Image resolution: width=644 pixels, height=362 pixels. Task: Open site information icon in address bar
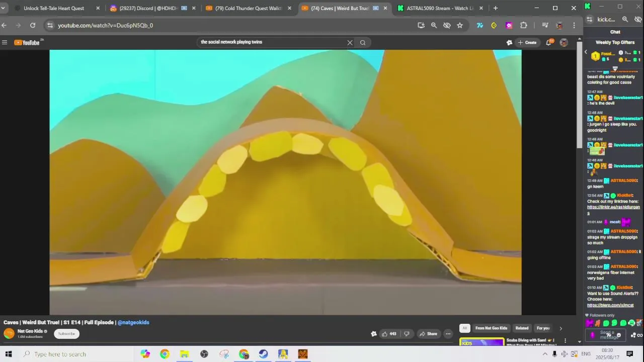(49, 25)
